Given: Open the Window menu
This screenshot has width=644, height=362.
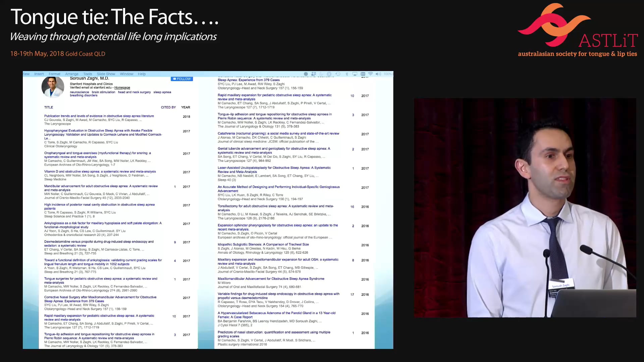Looking at the screenshot, I should pyautogui.click(x=126, y=74).
